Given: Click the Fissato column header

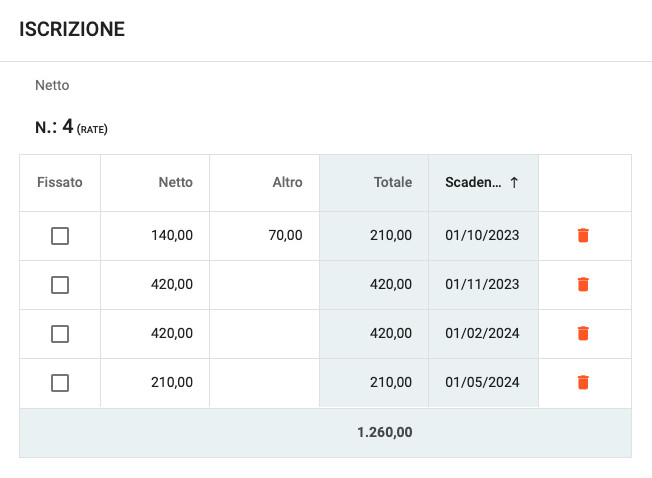Looking at the screenshot, I should 60,183.
